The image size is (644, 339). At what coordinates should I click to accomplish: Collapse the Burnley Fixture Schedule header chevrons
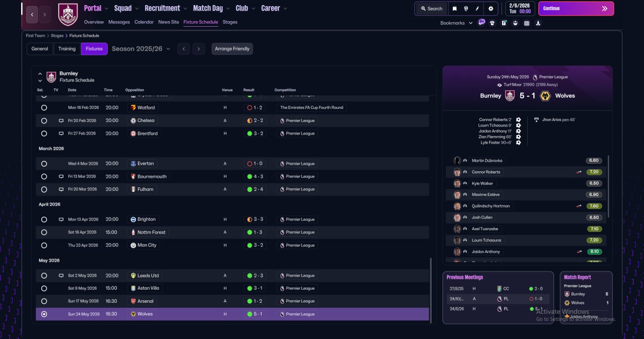(x=40, y=77)
